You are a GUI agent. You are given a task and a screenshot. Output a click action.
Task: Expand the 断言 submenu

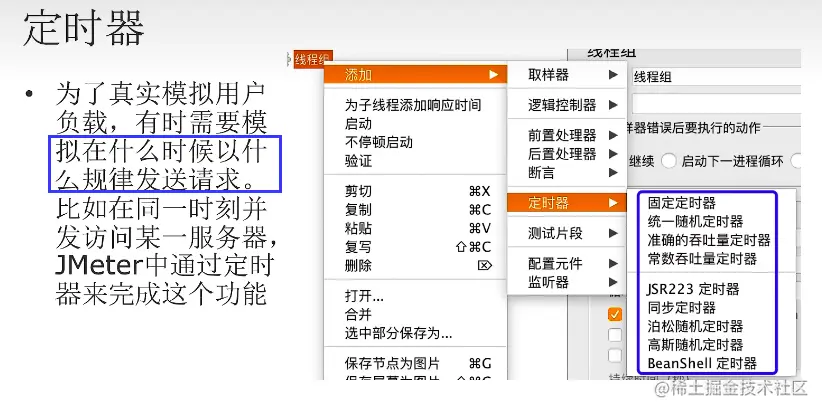coord(567,172)
